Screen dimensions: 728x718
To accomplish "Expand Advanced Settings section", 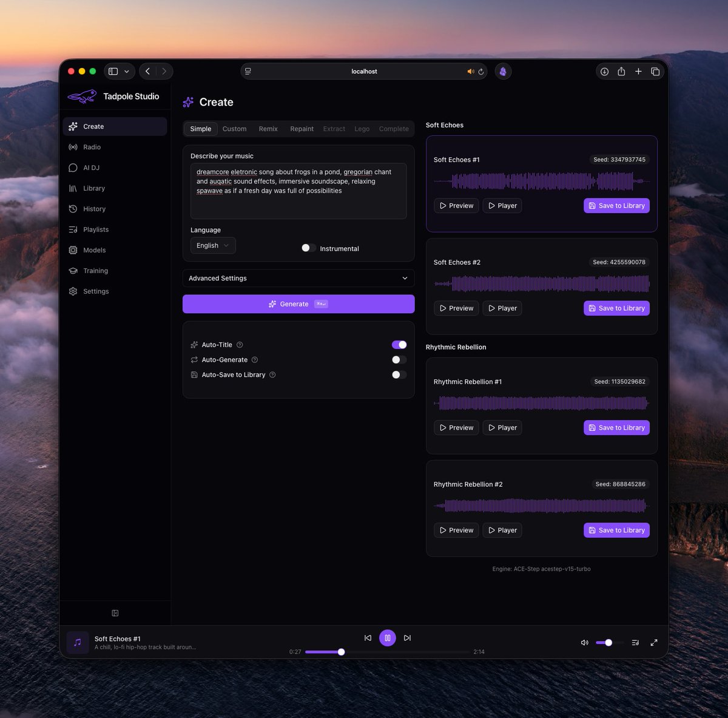I will click(298, 279).
